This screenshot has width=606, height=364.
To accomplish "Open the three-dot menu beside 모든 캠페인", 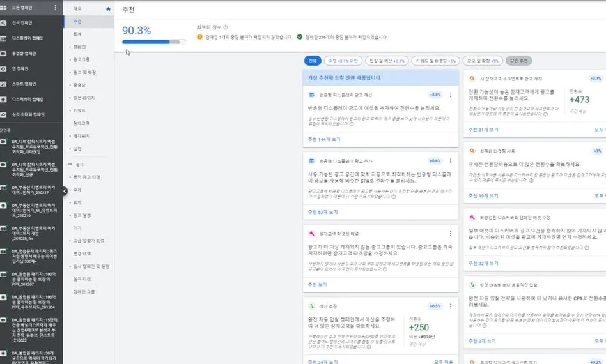I will [x=55, y=8].
